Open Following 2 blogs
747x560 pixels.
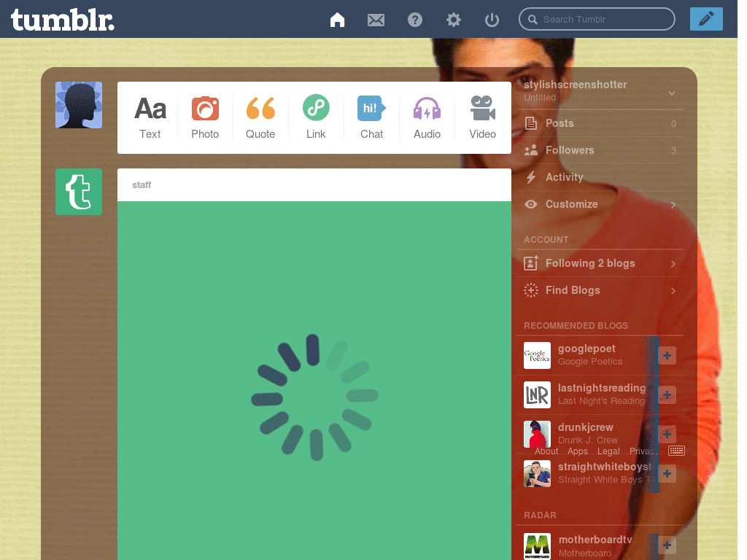pos(600,263)
